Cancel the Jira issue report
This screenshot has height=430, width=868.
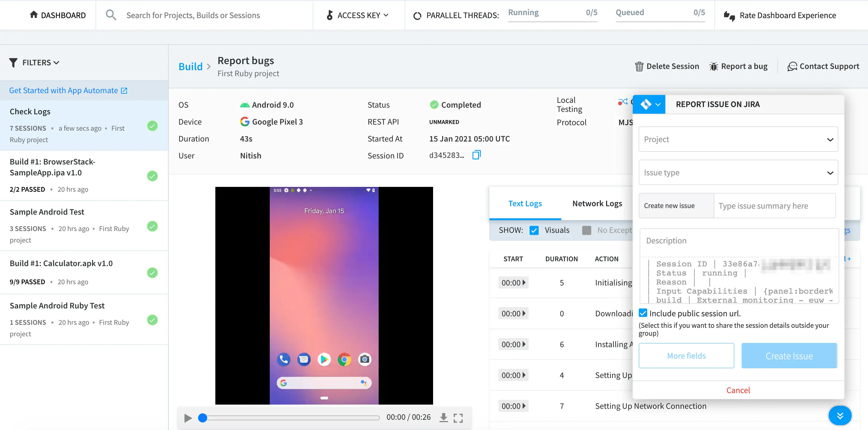coord(738,390)
